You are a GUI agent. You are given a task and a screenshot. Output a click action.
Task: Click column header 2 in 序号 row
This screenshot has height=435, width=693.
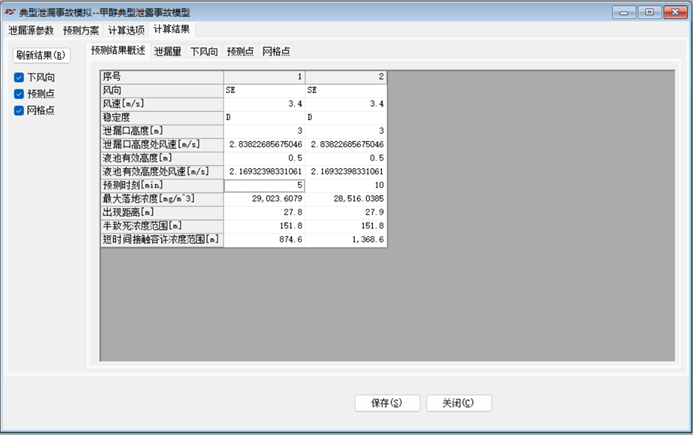click(346, 77)
